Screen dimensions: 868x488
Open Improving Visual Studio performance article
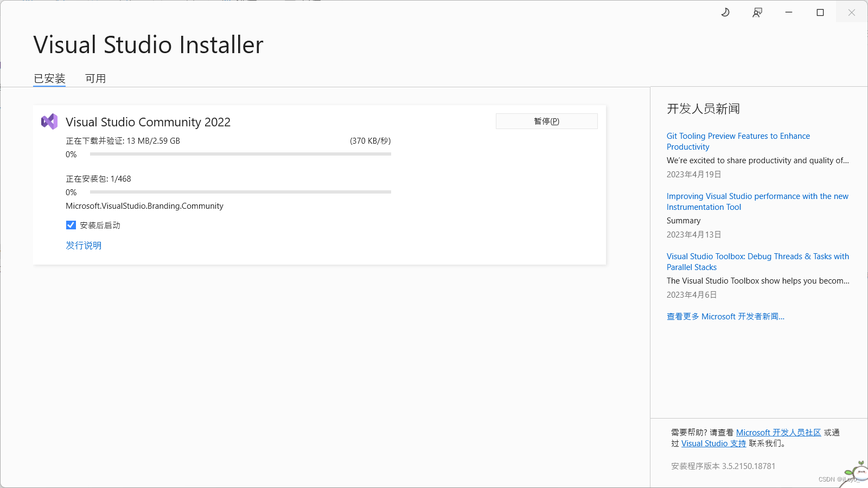pyautogui.click(x=757, y=202)
